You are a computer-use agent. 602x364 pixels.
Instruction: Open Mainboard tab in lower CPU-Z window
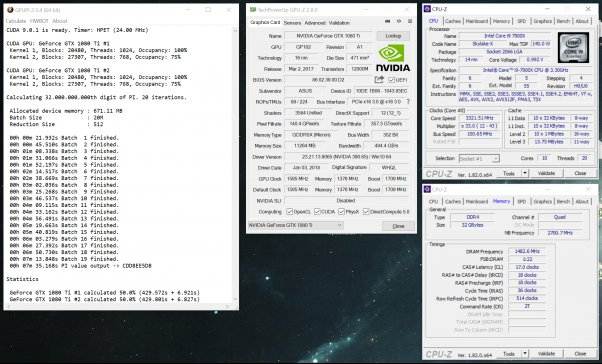[476, 202]
